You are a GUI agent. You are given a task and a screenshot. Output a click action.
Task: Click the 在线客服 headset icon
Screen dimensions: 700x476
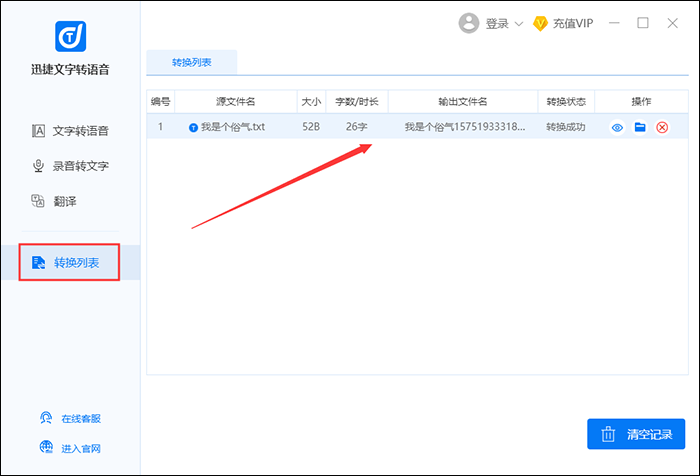click(46, 418)
